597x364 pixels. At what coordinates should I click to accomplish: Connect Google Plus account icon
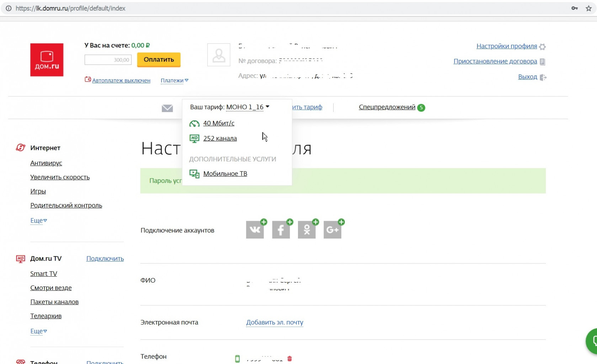click(332, 230)
